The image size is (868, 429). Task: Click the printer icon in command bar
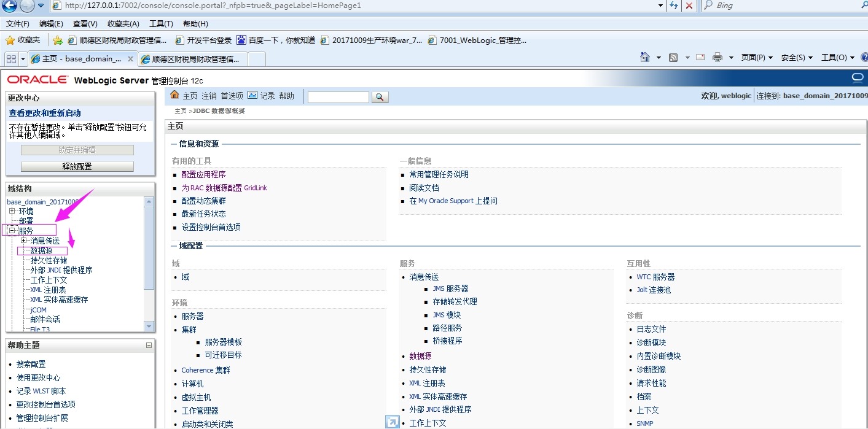(x=717, y=57)
